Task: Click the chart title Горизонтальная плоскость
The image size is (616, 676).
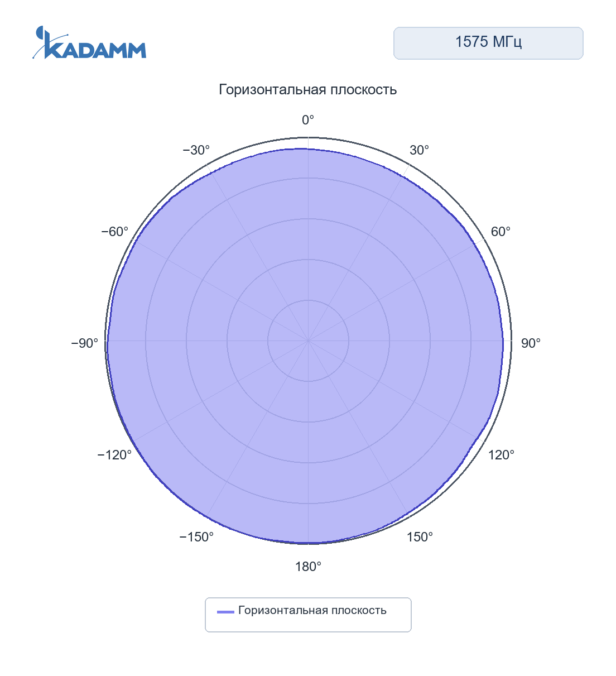Action: (307, 90)
